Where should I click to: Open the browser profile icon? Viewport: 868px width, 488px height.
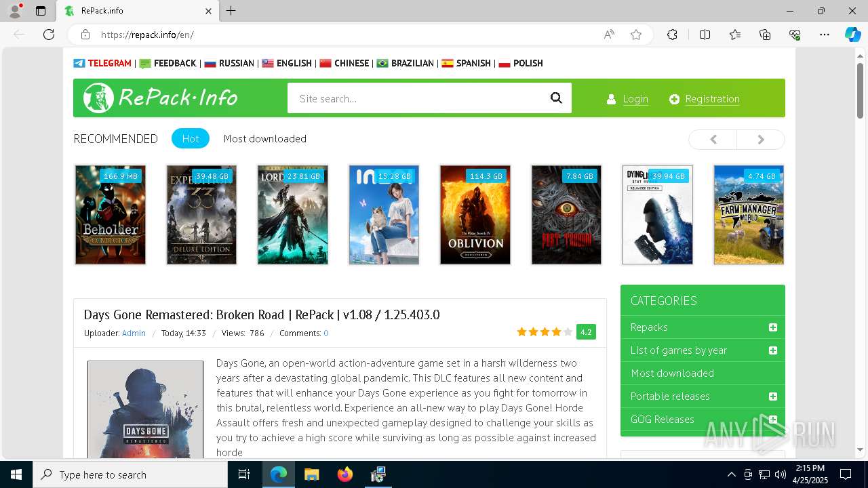(15, 11)
